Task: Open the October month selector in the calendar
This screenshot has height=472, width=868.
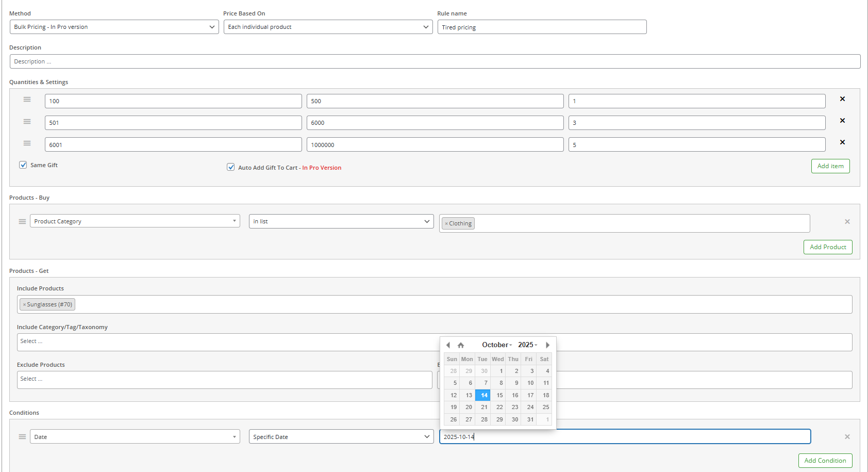Action: click(496, 345)
